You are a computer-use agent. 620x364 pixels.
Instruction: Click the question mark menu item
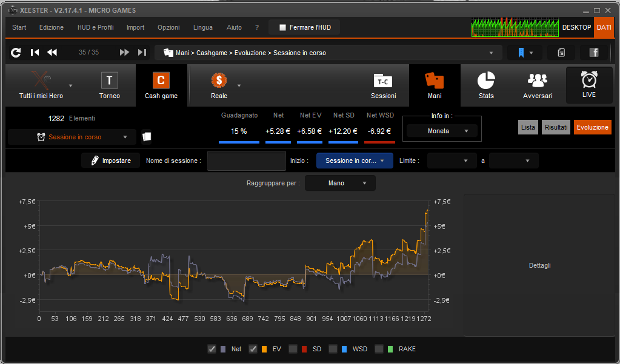click(257, 27)
